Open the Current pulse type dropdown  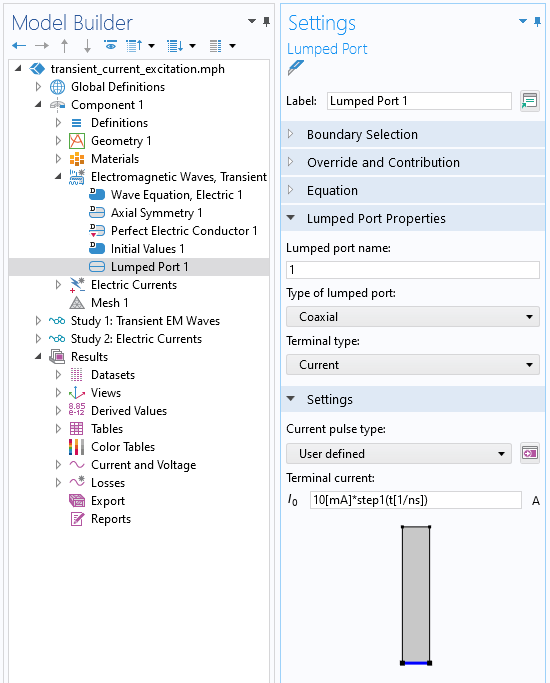(398, 453)
